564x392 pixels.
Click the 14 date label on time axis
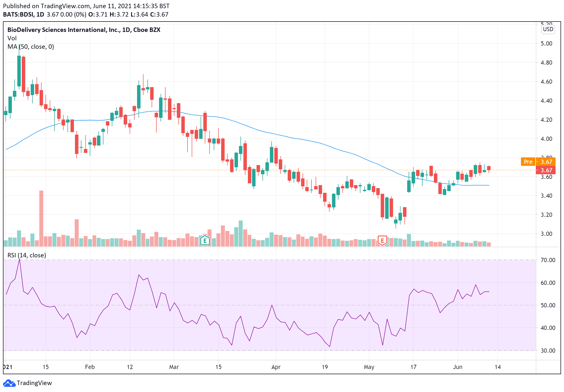pyautogui.click(x=498, y=367)
